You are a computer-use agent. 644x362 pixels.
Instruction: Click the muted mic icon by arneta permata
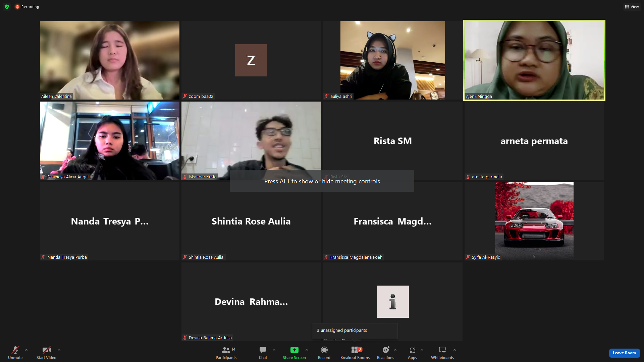click(468, 177)
